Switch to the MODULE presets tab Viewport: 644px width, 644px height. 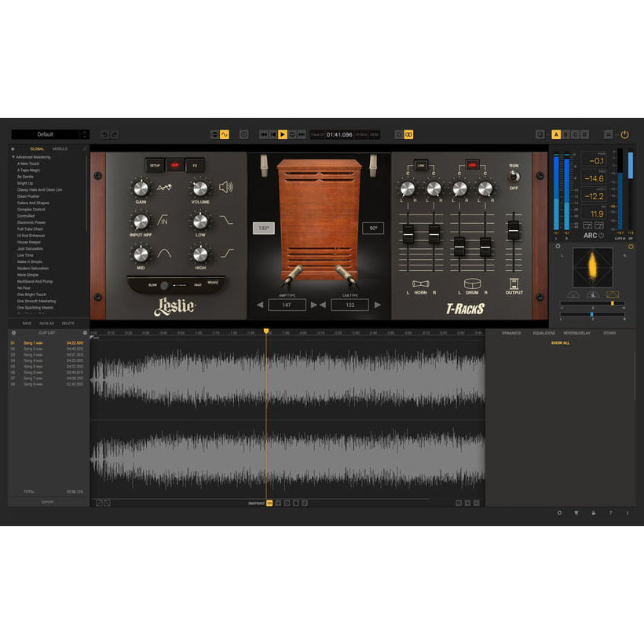[x=60, y=148]
